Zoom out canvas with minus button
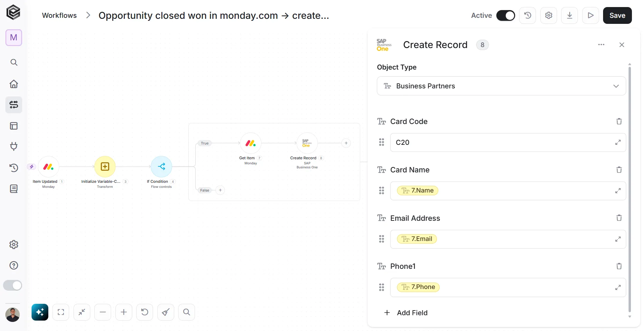644x331 pixels. tap(103, 312)
